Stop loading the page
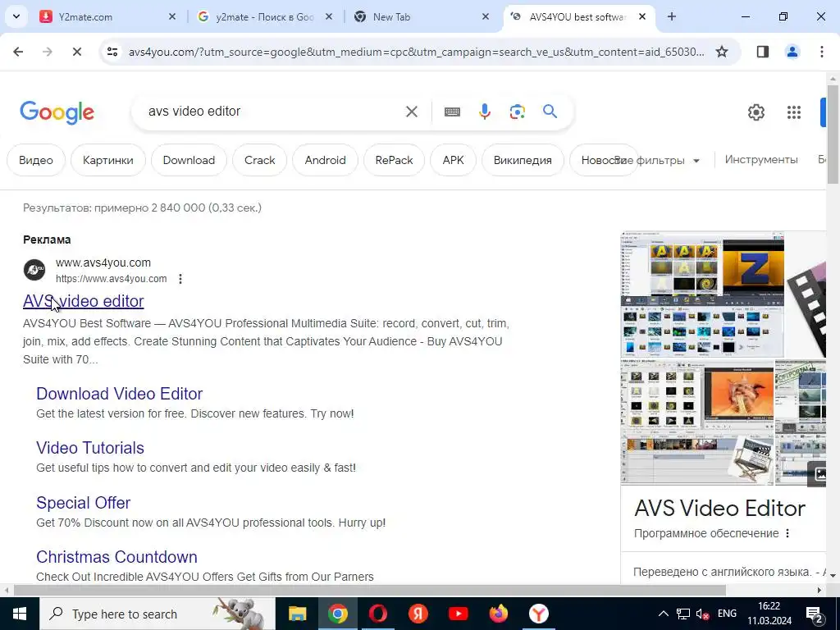840x630 pixels. [76, 52]
